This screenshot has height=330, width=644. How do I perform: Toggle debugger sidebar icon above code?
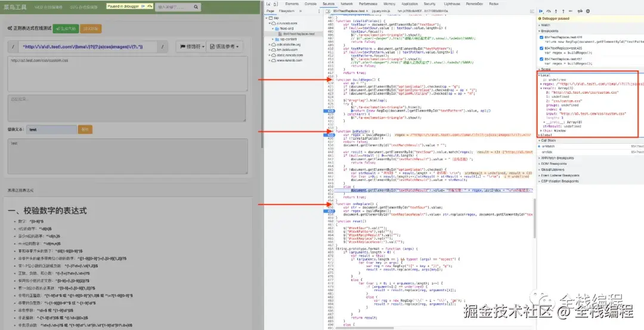click(532, 11)
